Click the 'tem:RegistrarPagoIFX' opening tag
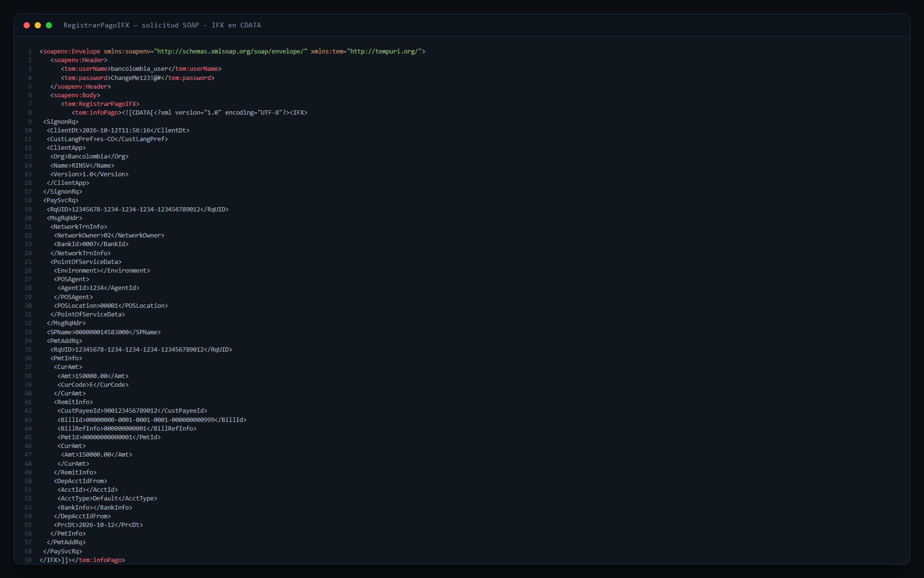This screenshot has height=578, width=924. coord(100,104)
